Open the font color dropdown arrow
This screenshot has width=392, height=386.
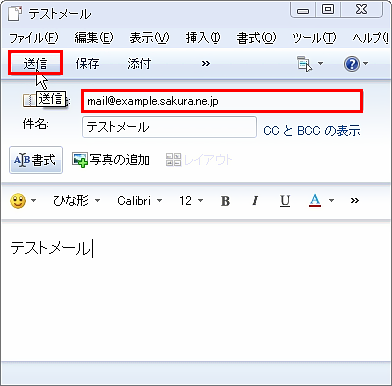[x=331, y=201]
